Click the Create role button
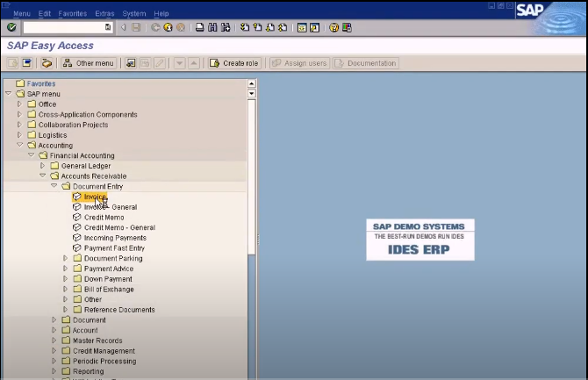Viewport: 588px width, 380px height. pyautogui.click(x=234, y=63)
